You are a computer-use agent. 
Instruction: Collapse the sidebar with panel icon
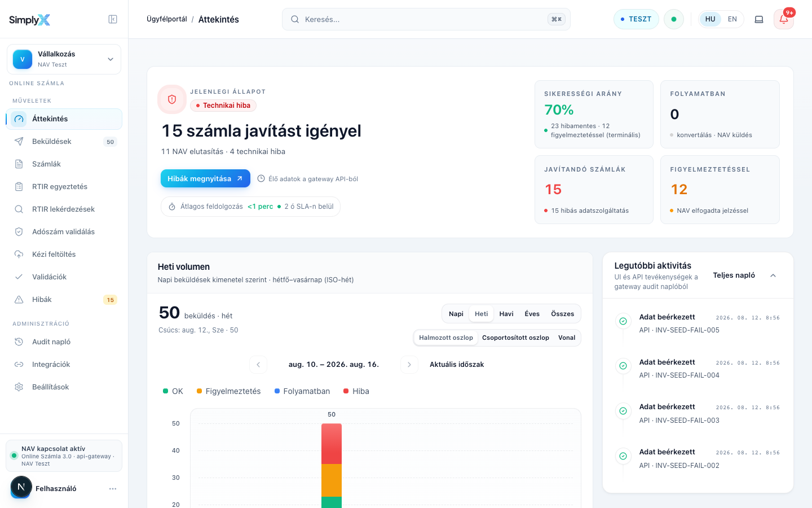(x=113, y=19)
